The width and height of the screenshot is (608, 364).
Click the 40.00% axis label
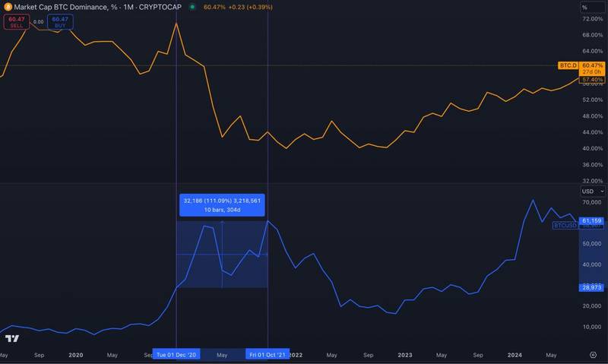tap(593, 148)
